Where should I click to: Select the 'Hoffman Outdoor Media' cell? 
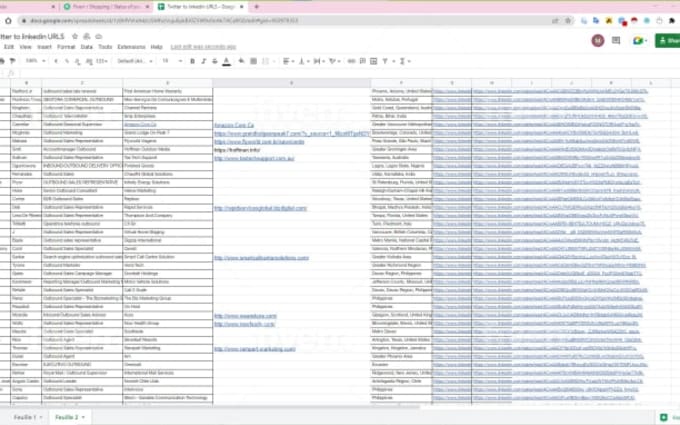coord(168,150)
